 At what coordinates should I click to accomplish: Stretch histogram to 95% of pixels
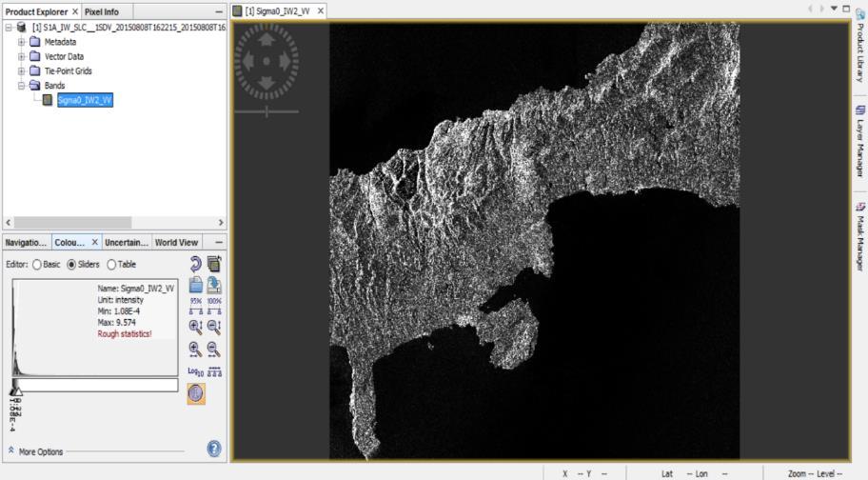195,306
